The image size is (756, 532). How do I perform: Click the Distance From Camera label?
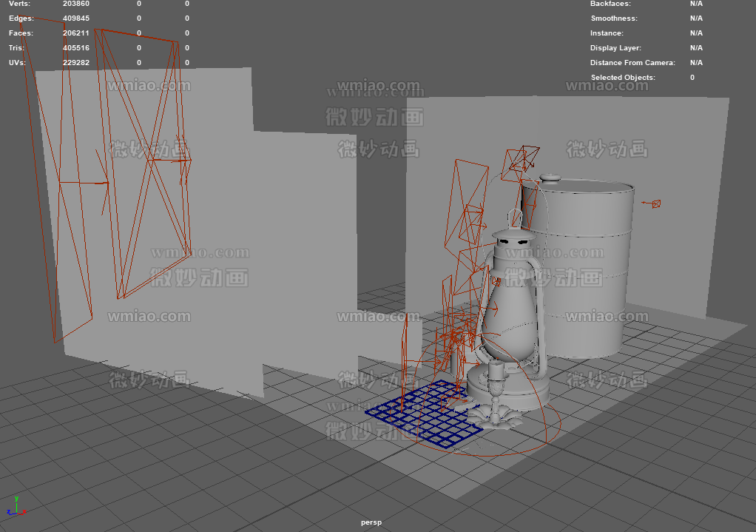point(632,63)
